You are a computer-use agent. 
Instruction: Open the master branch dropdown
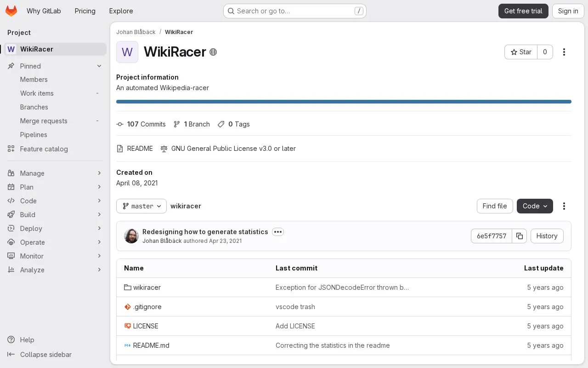pyautogui.click(x=141, y=206)
